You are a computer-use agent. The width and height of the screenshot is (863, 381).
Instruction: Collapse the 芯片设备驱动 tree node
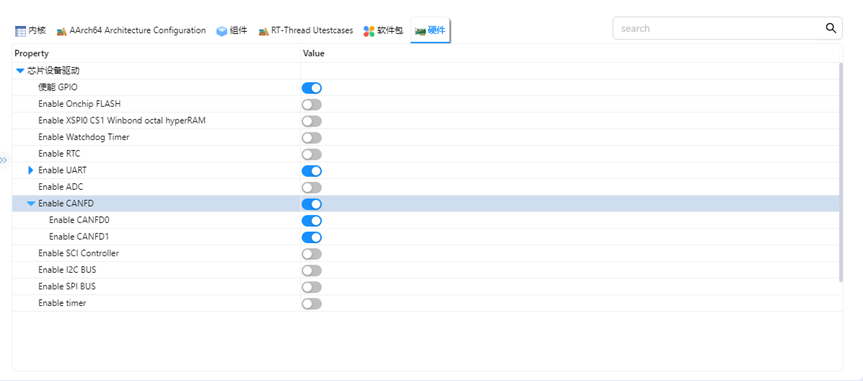click(20, 71)
